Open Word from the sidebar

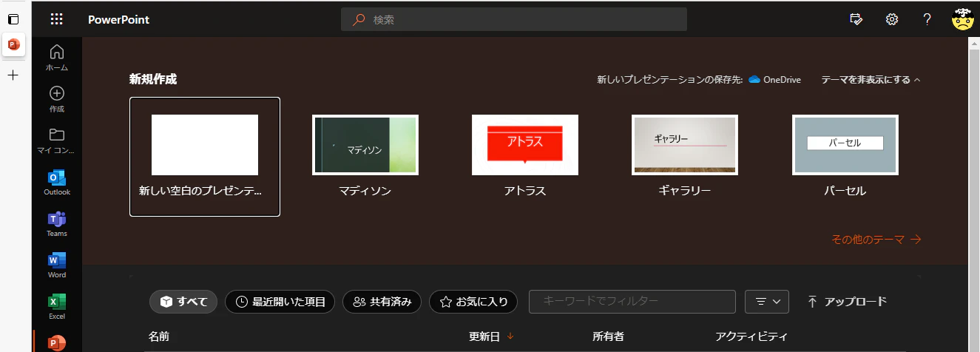[x=57, y=260]
